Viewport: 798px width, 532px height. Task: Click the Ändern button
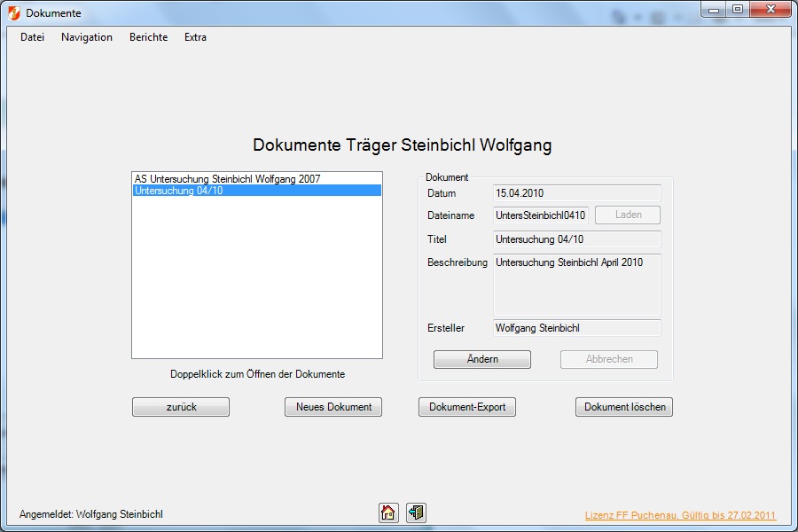point(482,359)
